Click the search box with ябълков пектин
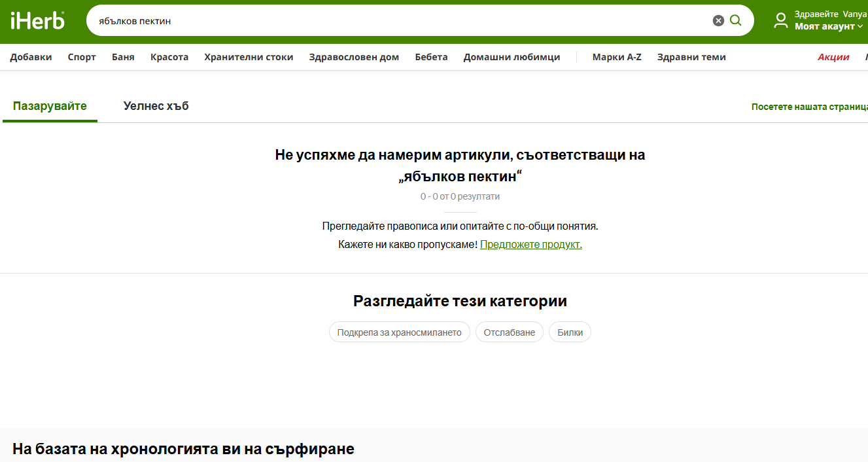Image resolution: width=868 pixels, height=462 pixels. click(392, 21)
